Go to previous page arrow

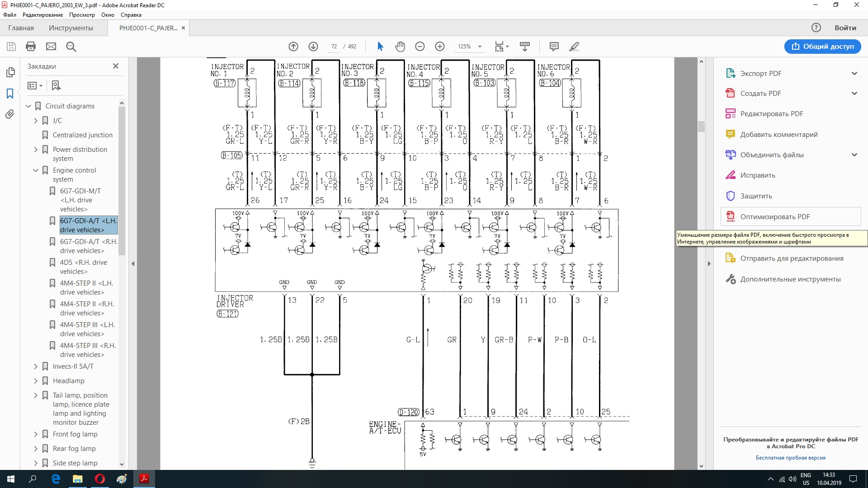(293, 47)
